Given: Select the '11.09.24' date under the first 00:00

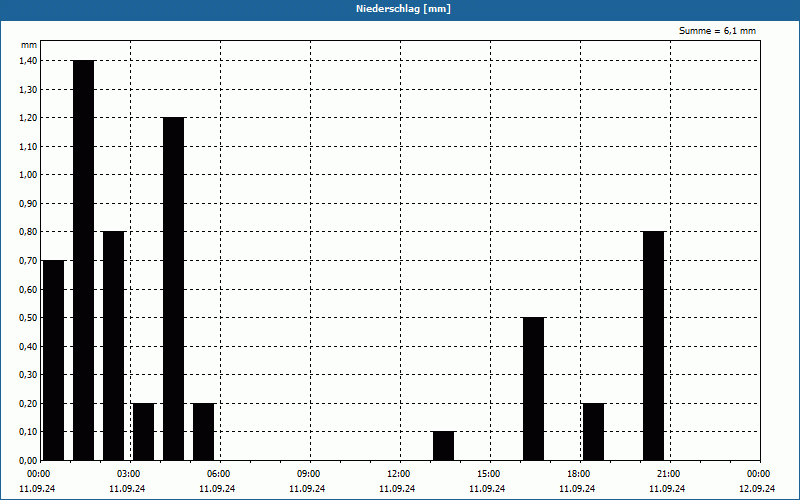Looking at the screenshot, I should pyautogui.click(x=37, y=489).
